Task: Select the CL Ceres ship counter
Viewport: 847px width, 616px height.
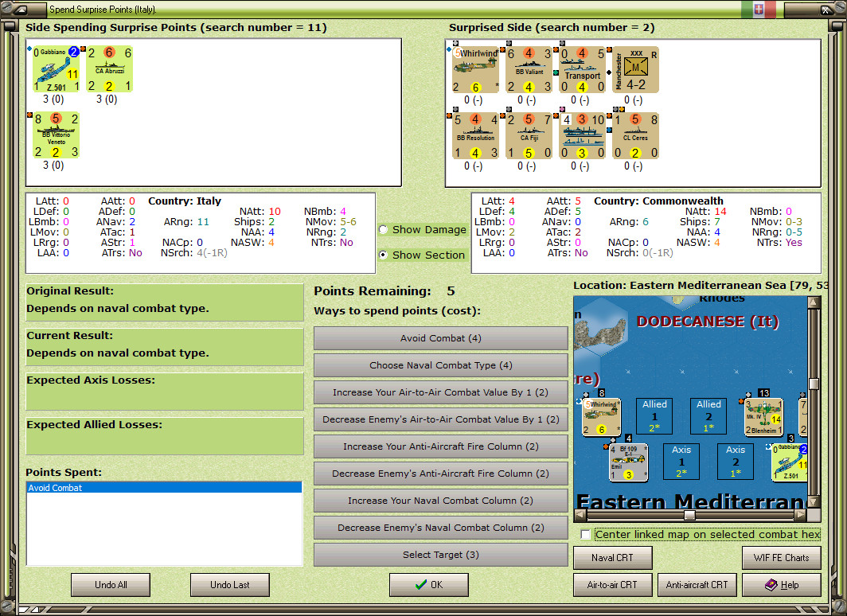Action: [x=636, y=136]
